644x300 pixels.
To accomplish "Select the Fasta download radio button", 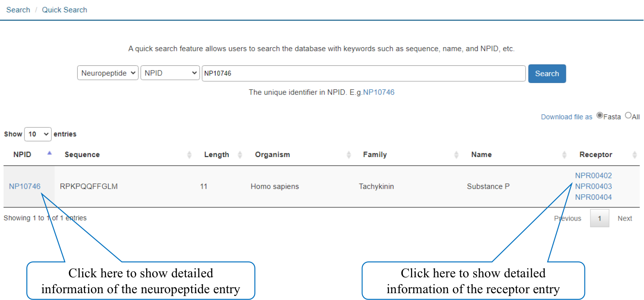I will click(x=599, y=116).
